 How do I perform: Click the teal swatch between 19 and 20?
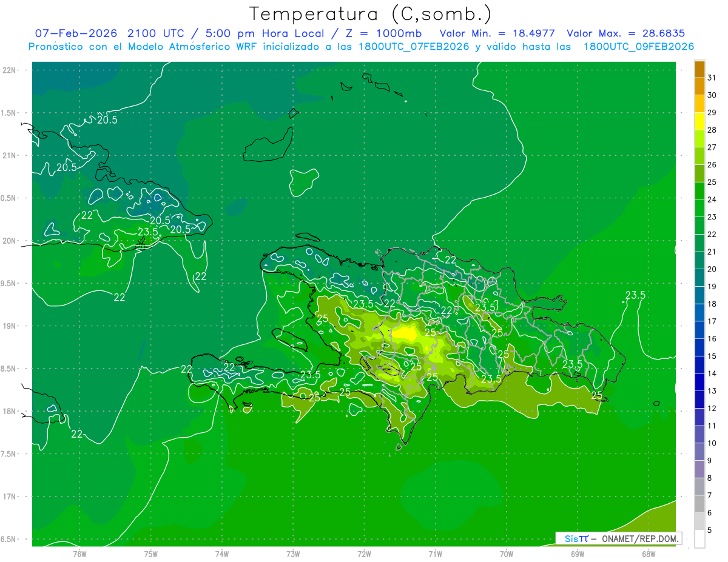(x=699, y=278)
